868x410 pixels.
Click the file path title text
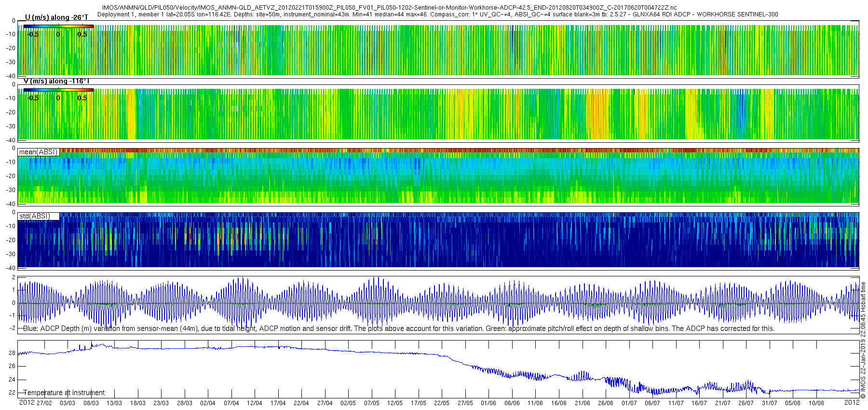[x=389, y=8]
